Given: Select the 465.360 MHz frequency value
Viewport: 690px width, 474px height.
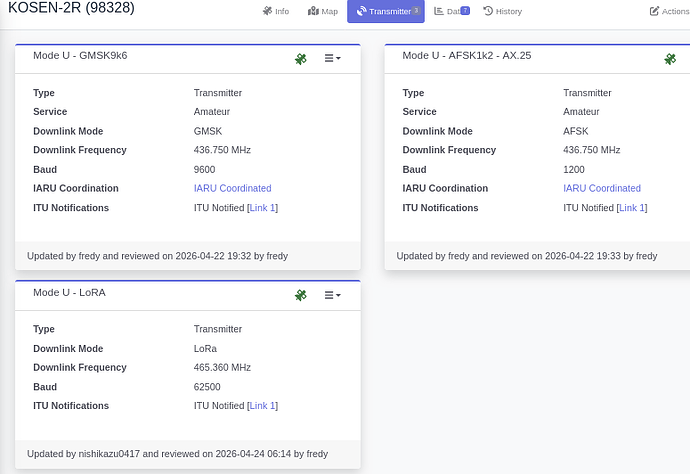Looking at the screenshot, I should [x=222, y=367].
